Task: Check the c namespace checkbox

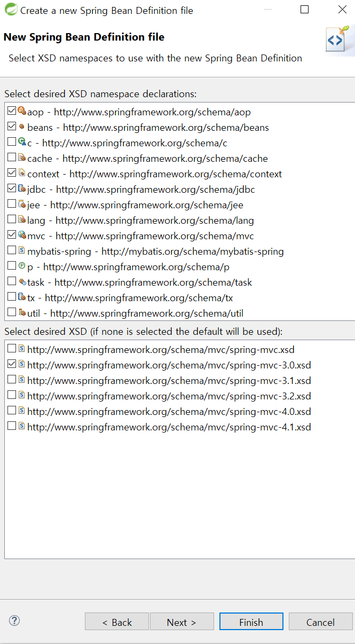Action: (x=12, y=143)
